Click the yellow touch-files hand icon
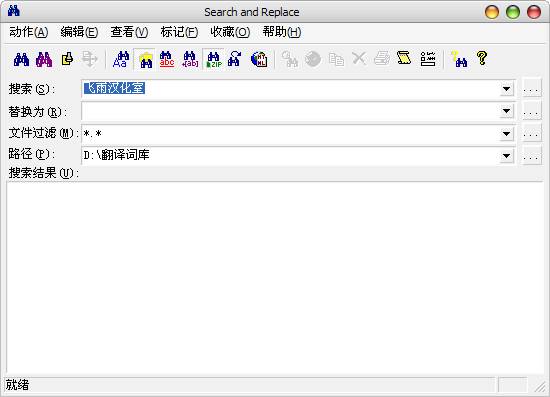The height and width of the screenshot is (397, 550). click(67, 59)
